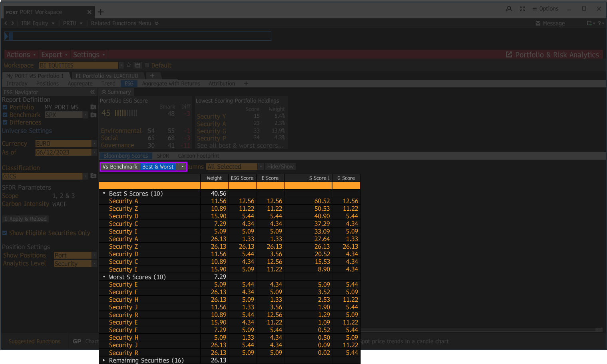The image size is (607, 364).
Task: Toggle the Benchmark checkbox
Action: pos(5,115)
